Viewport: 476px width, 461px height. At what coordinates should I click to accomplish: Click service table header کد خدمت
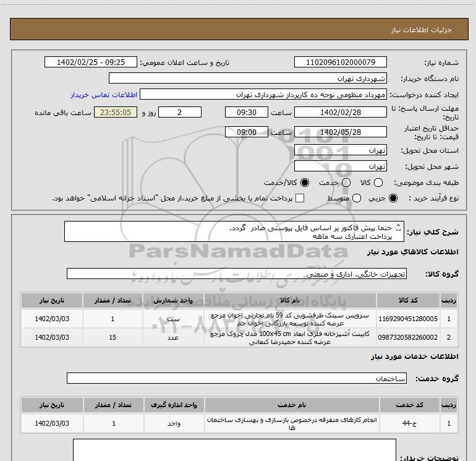coord(409,405)
